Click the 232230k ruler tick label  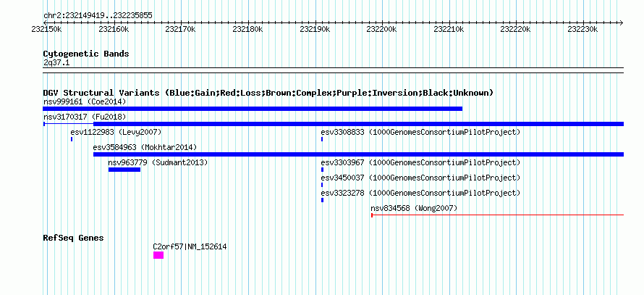[x=582, y=29]
